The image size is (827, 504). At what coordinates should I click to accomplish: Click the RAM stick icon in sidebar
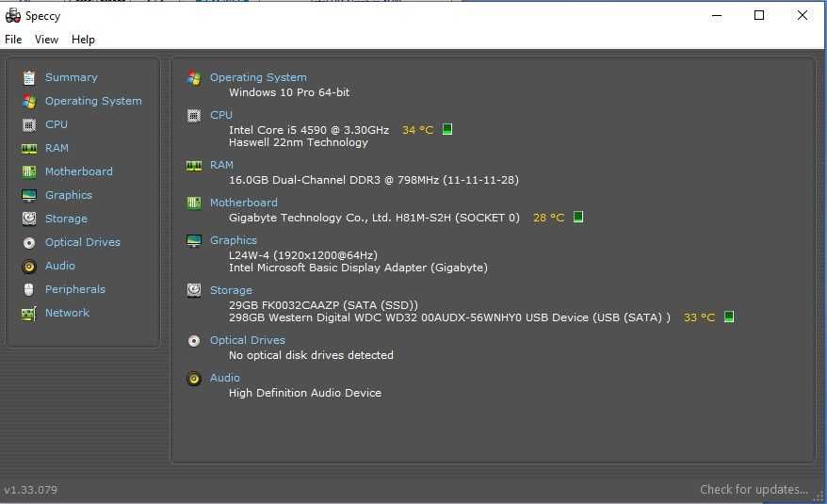click(x=29, y=149)
